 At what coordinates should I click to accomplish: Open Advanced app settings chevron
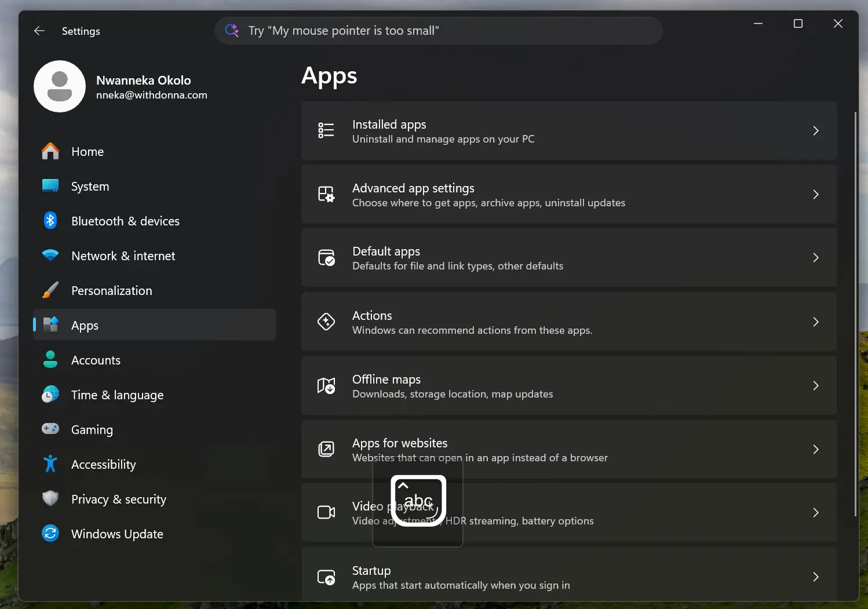(816, 194)
